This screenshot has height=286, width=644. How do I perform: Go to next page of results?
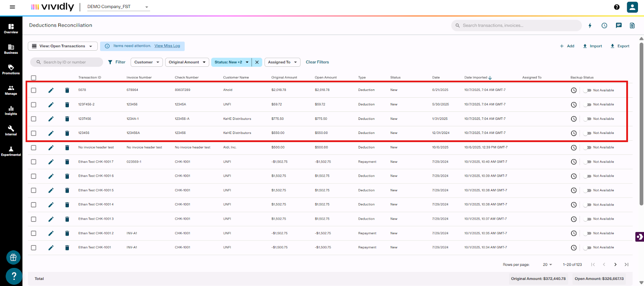(615, 264)
